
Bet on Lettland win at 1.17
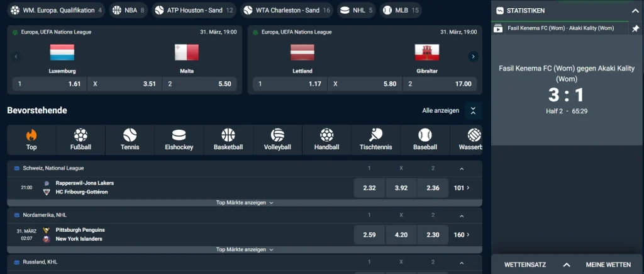pyautogui.click(x=290, y=84)
